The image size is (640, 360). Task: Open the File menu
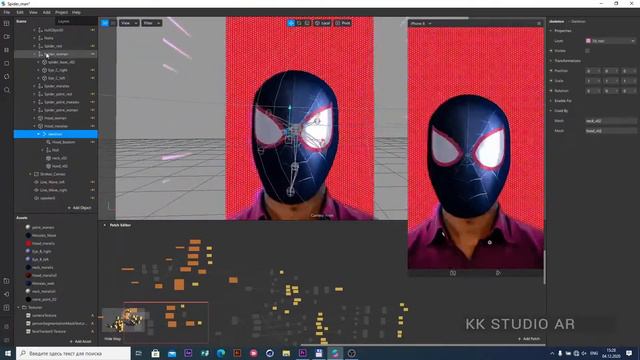[7, 12]
